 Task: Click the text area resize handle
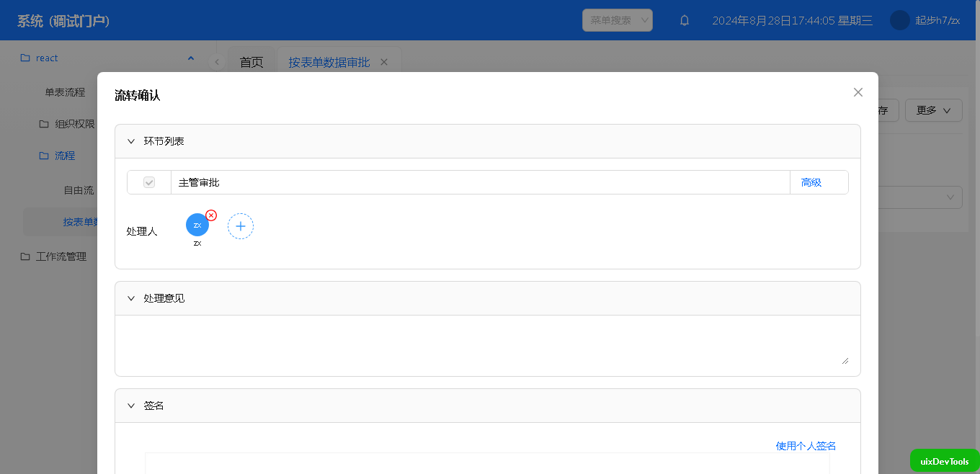pos(845,360)
